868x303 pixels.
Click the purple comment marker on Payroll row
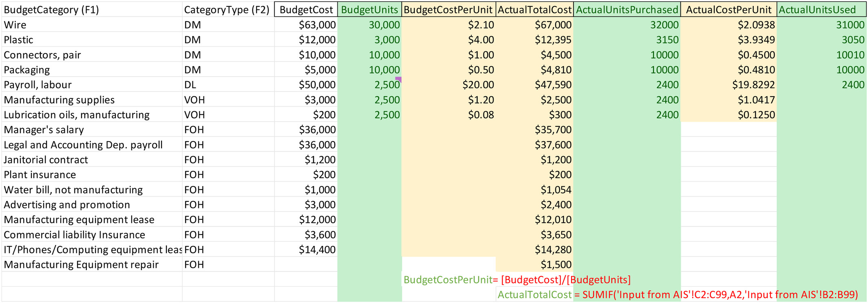click(x=399, y=79)
